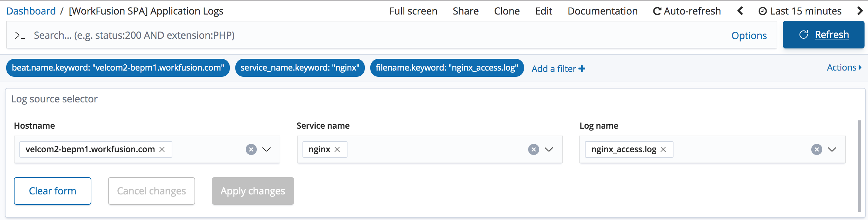The width and height of the screenshot is (868, 220).
Task: Toggle the service_name.keyword nginx filter pill
Action: 300,68
